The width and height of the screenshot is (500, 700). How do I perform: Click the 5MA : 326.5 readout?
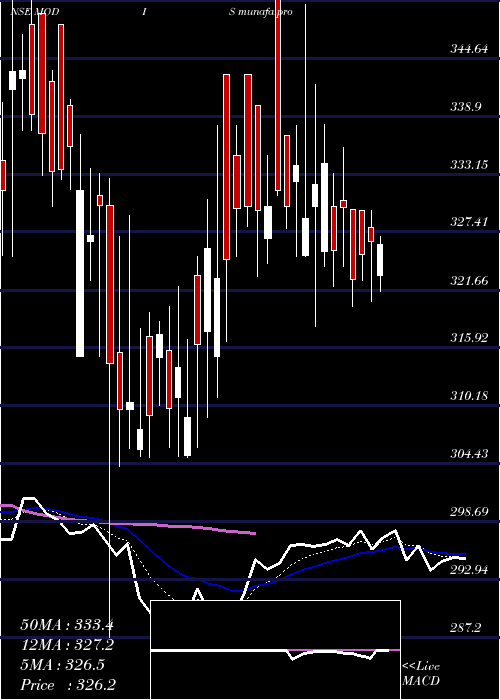click(62, 665)
